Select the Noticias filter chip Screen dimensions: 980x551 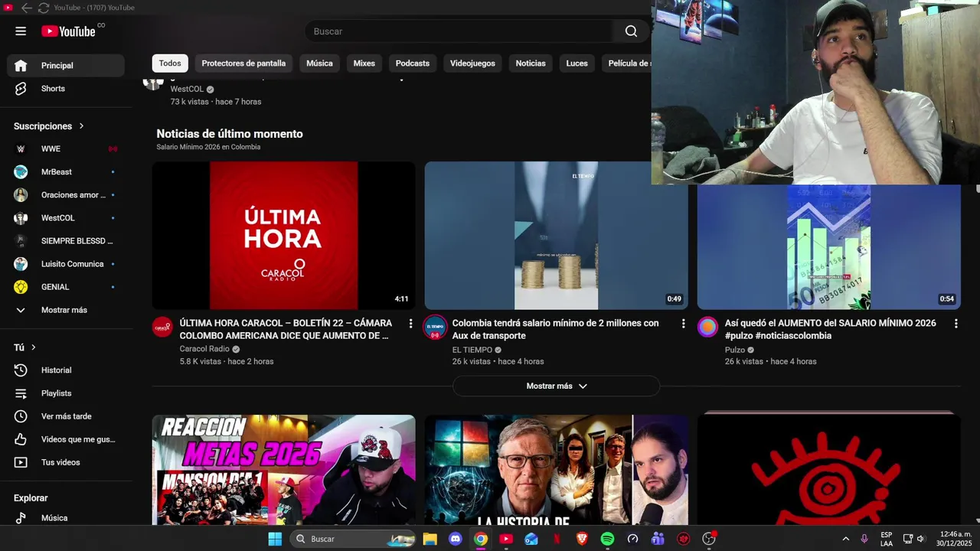tap(531, 64)
